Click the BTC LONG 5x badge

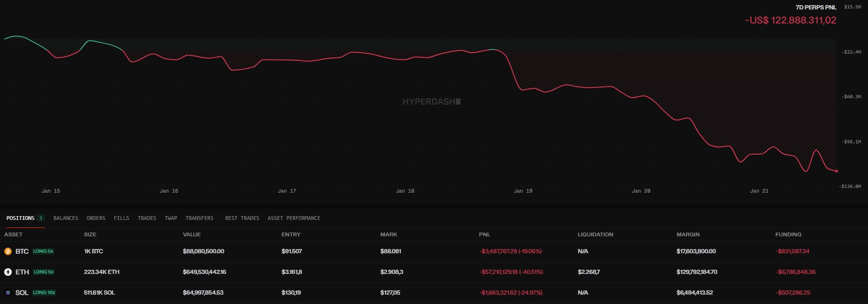point(43,251)
